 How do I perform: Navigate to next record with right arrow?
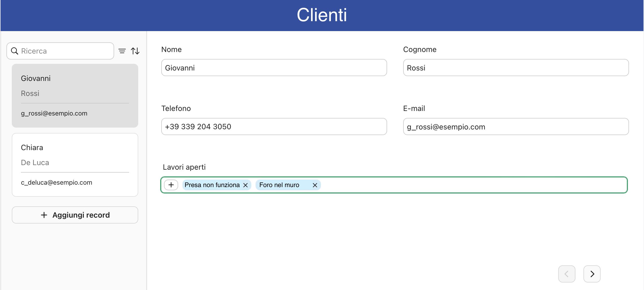click(x=592, y=274)
